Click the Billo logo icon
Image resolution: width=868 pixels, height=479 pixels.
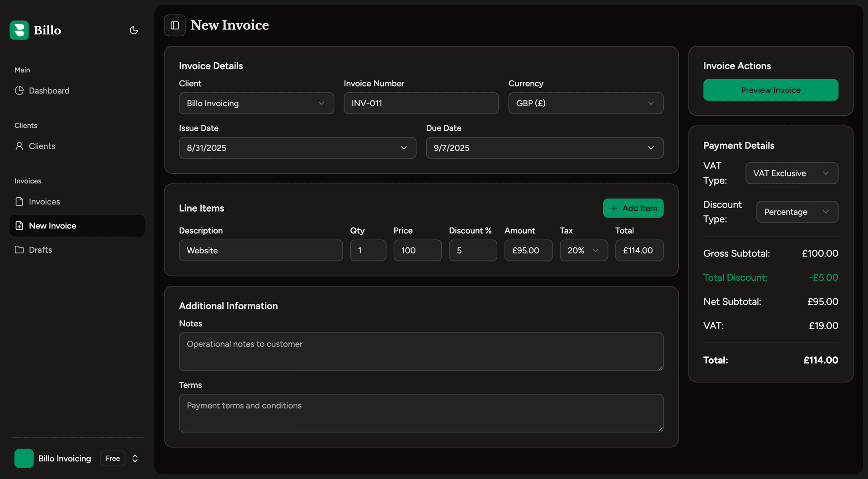coord(19,30)
